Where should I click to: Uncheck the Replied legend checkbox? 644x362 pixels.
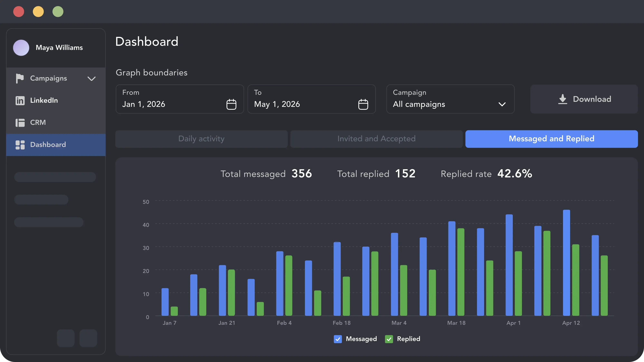pos(389,339)
